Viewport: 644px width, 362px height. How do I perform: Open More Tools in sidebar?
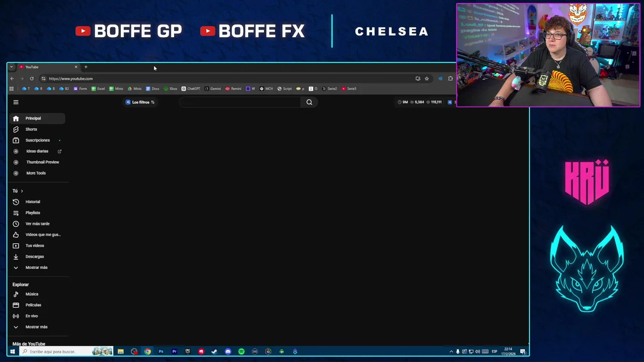pos(36,173)
